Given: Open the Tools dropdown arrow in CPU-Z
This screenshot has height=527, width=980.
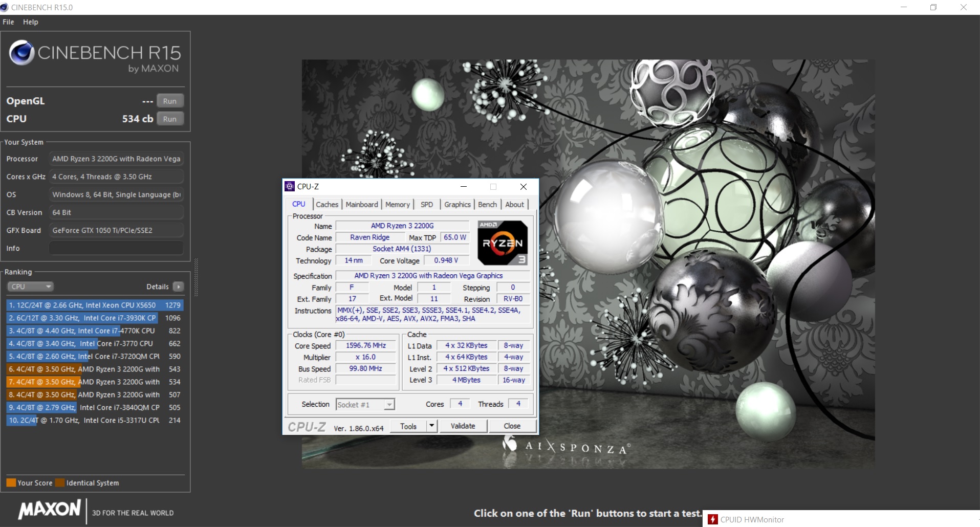Looking at the screenshot, I should (431, 426).
